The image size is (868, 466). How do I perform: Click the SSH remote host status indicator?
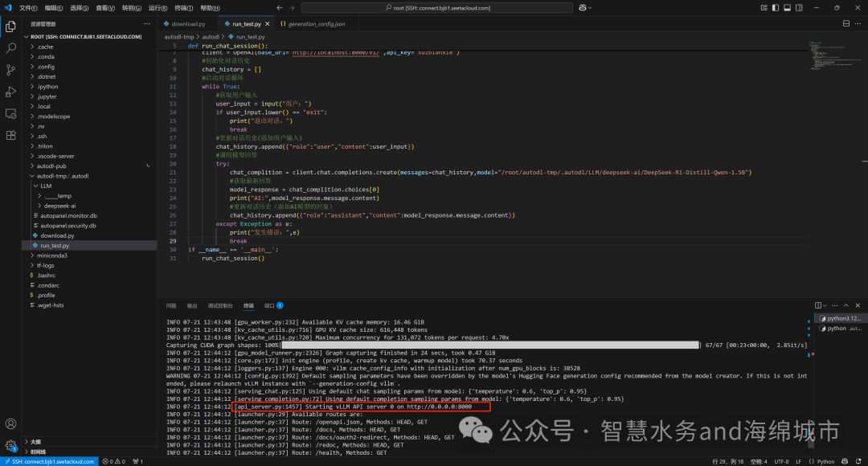click(x=50, y=461)
